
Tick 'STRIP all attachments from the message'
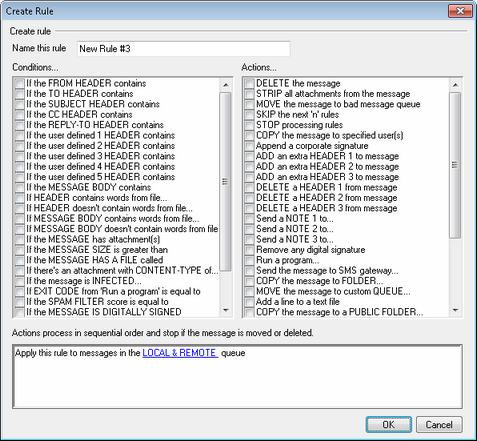pyautogui.click(x=249, y=94)
